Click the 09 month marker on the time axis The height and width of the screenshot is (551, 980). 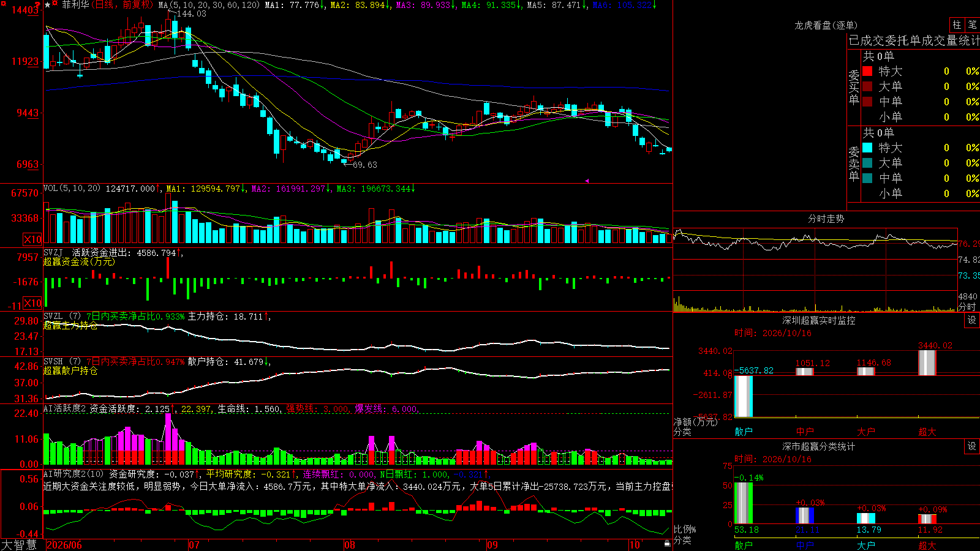492,545
